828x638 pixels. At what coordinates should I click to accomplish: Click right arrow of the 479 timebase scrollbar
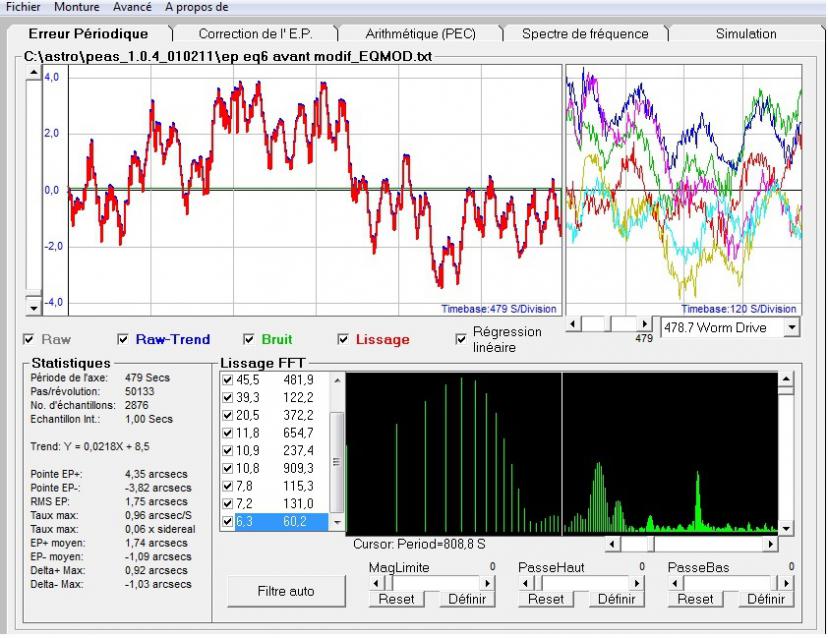click(644, 323)
